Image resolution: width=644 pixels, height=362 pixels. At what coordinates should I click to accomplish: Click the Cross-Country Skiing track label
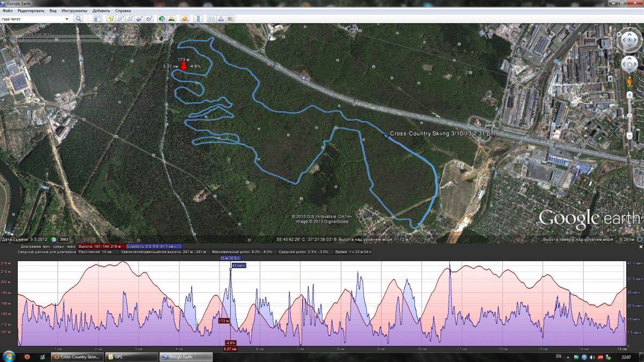[442, 134]
